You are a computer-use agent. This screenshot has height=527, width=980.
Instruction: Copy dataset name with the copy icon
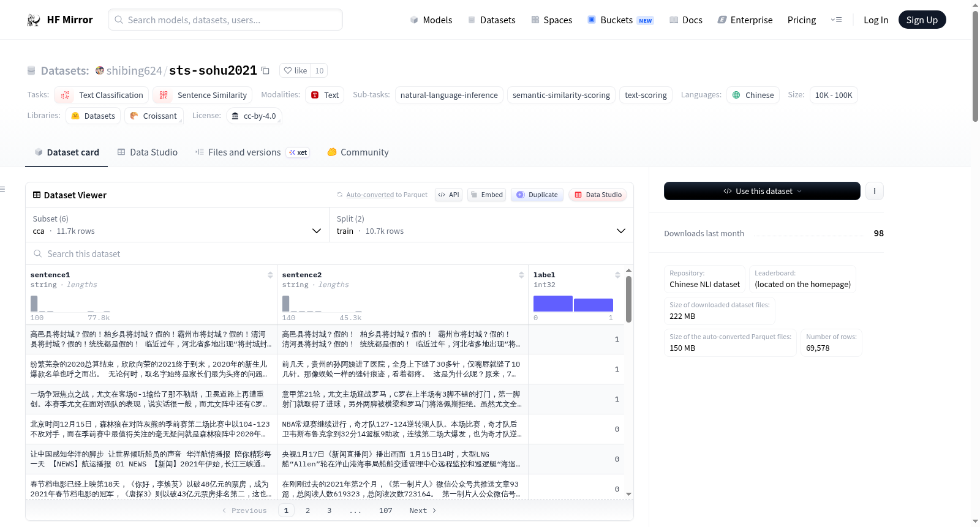click(x=265, y=70)
